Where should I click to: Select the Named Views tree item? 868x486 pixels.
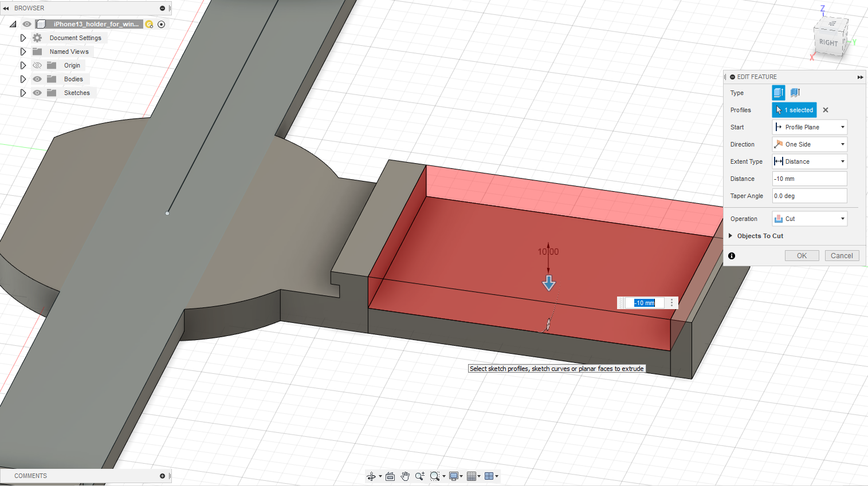(x=69, y=52)
